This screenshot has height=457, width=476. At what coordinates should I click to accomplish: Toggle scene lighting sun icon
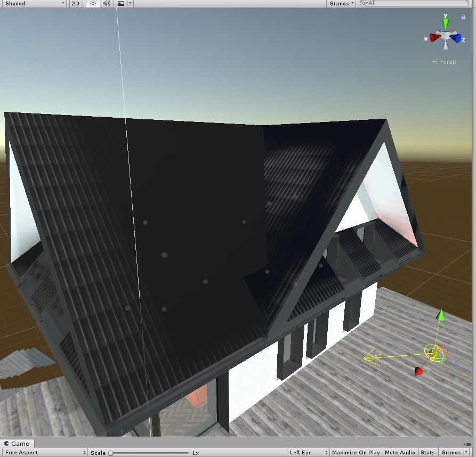[x=93, y=3]
